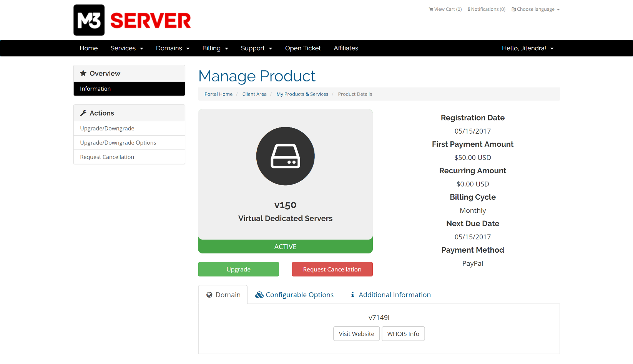Click the star icon beside Overview
The height and width of the screenshot is (364, 633).
pos(83,73)
